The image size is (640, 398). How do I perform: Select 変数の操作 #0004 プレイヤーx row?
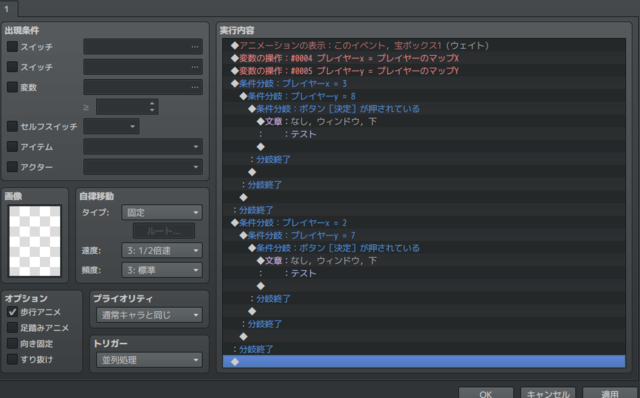pyautogui.click(x=424, y=58)
